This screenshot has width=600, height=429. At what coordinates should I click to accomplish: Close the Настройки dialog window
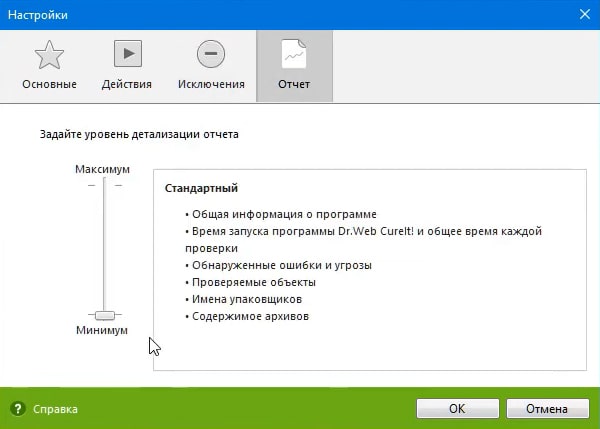[583, 14]
